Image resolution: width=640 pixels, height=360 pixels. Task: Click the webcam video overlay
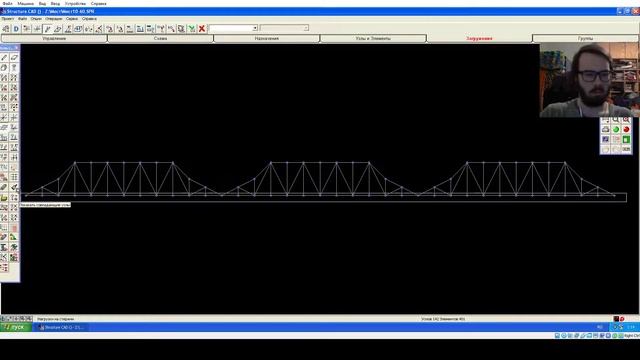pyautogui.click(x=589, y=80)
